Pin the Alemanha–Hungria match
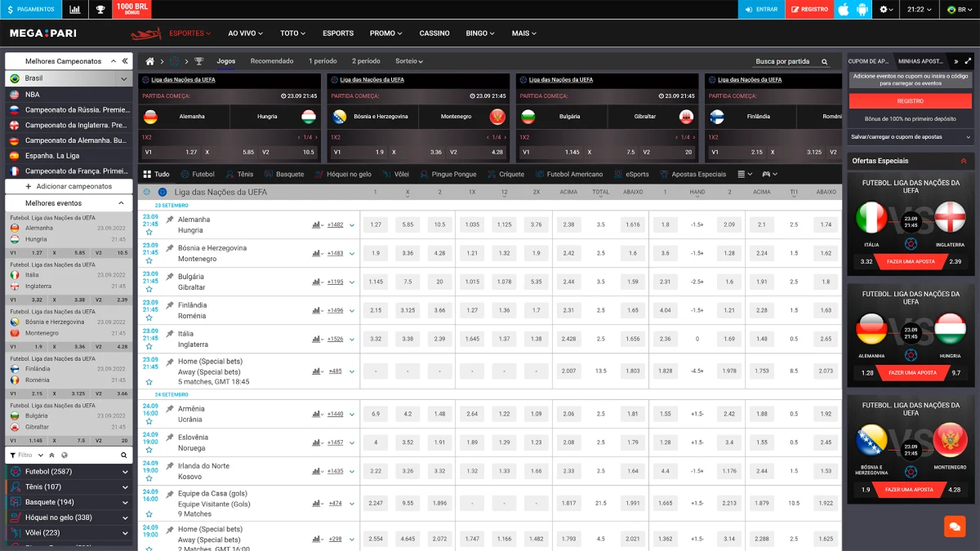The image size is (980, 551). click(x=170, y=219)
